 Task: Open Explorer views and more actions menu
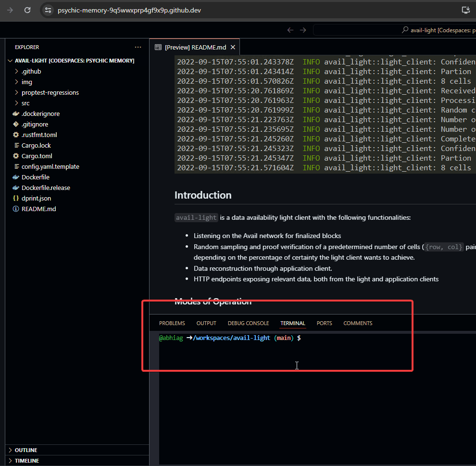coord(138,47)
